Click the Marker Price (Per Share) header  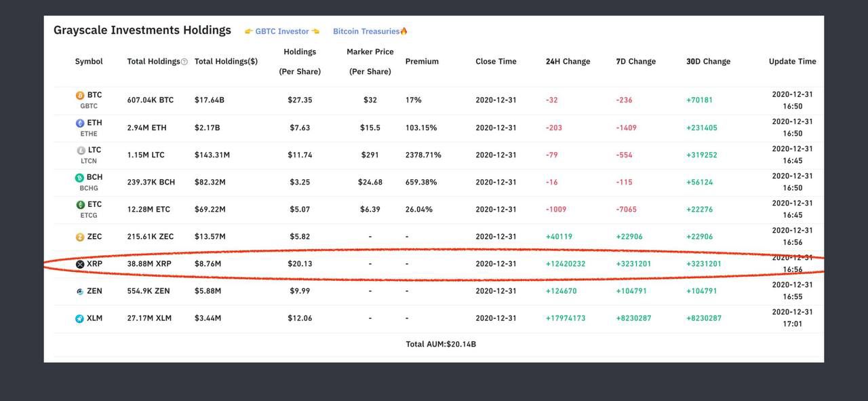click(370, 61)
